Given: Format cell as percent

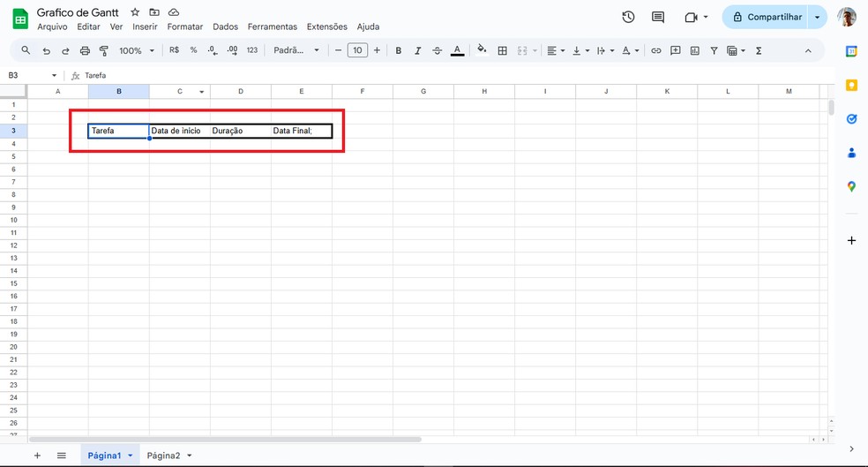Looking at the screenshot, I should click(x=193, y=50).
